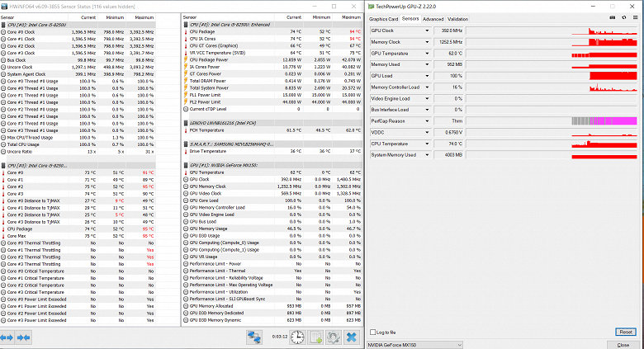Viewport: 644px width, 349px height.
Task: Click Total System Power lightning icon
Action: coord(186,87)
